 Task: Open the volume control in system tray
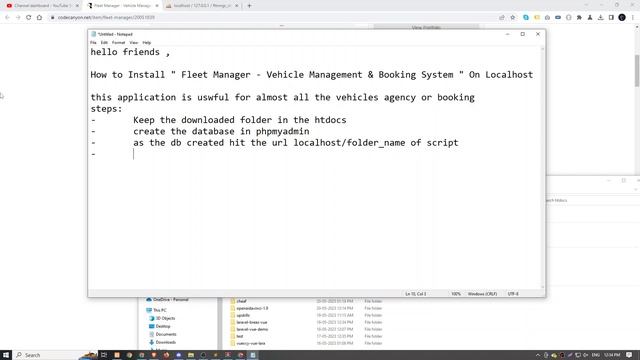(586, 355)
